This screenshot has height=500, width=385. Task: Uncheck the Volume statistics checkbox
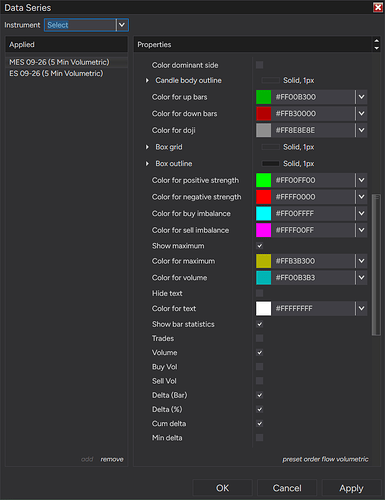(x=259, y=352)
